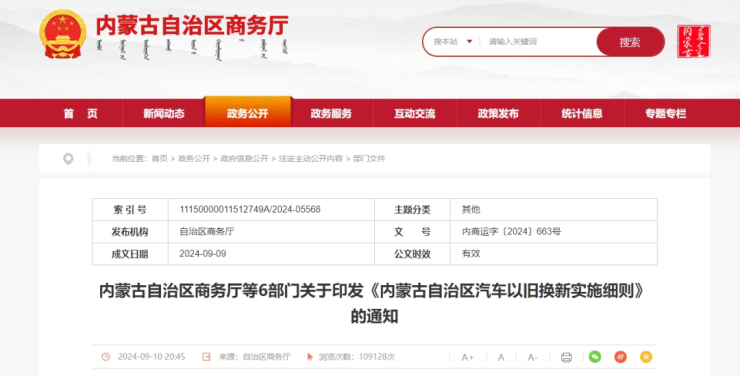Open the 新闻动态 navigation tab
This screenshot has width=740, height=376.
point(164,113)
